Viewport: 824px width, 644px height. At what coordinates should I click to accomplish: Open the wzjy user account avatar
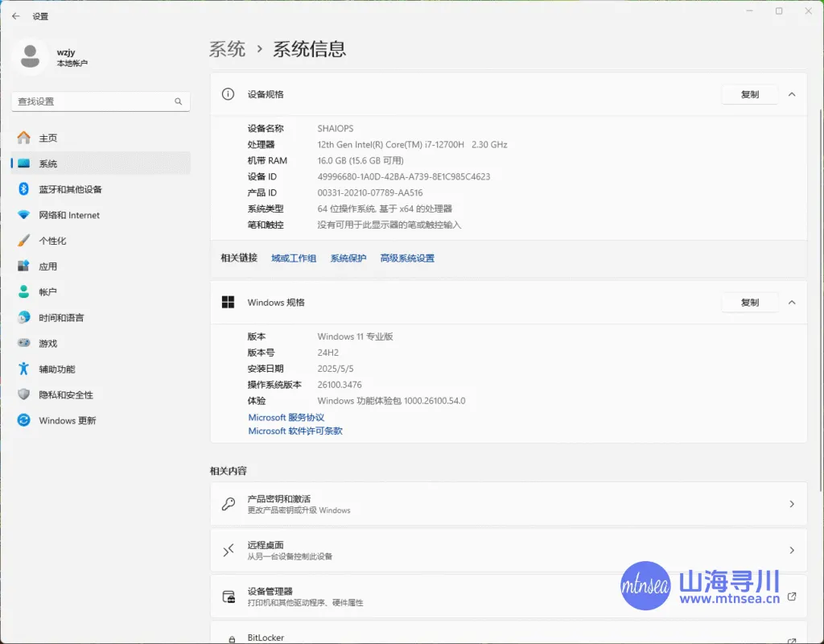pyautogui.click(x=30, y=56)
